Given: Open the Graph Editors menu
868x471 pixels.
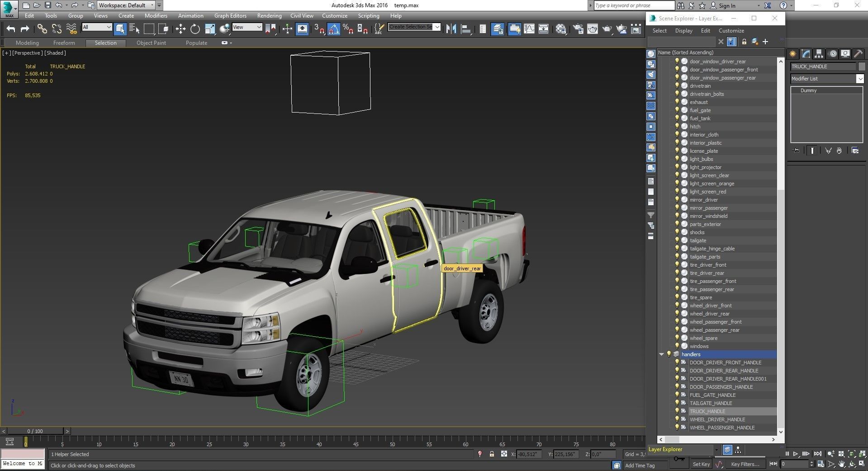Looking at the screenshot, I should 230,16.
